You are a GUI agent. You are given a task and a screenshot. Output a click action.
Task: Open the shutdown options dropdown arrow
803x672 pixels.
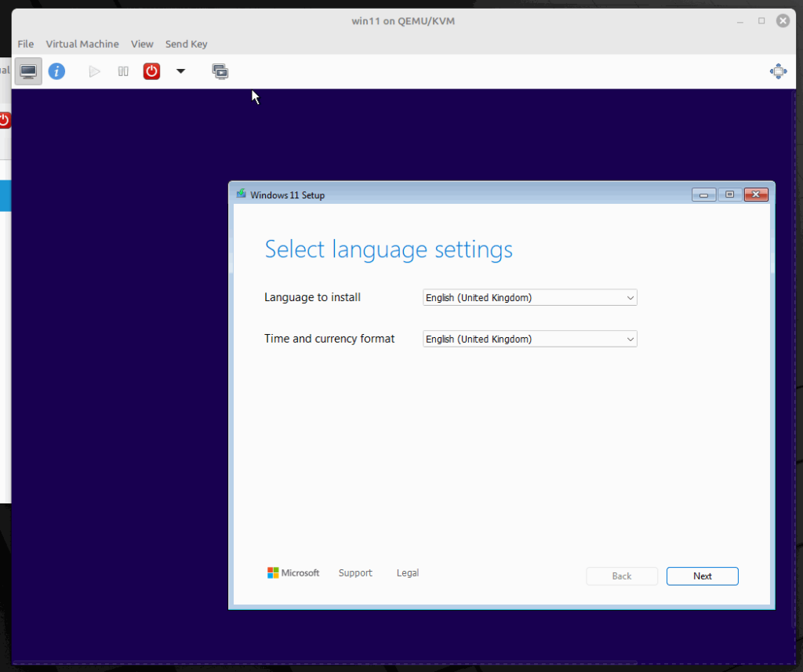click(180, 71)
